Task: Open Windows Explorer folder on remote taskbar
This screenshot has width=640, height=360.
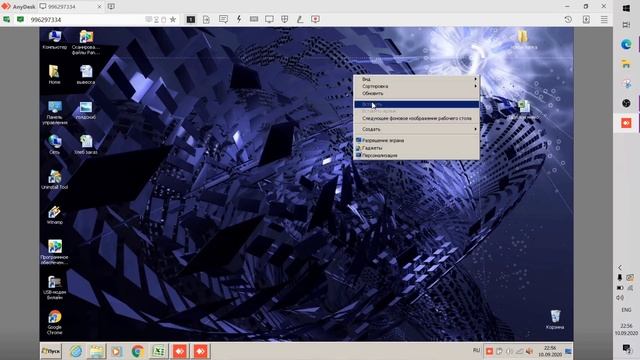Action: coord(97,351)
